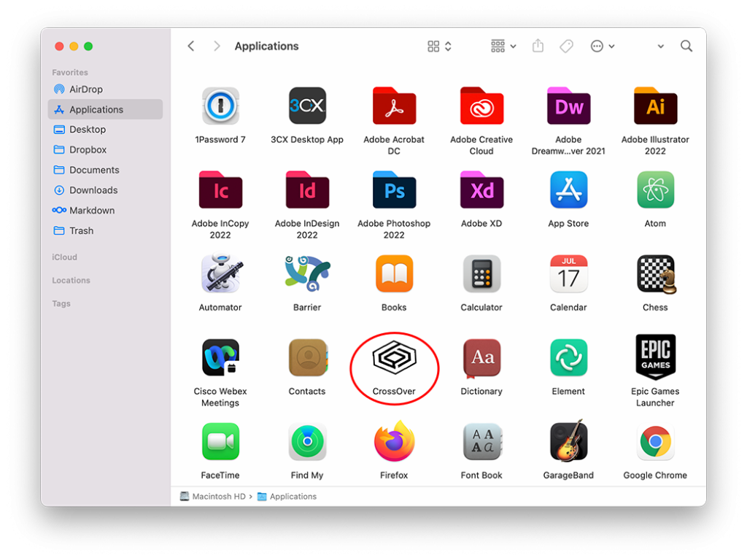747x560 pixels.
Task: Switch icon view mode selector
Action: pos(439,46)
